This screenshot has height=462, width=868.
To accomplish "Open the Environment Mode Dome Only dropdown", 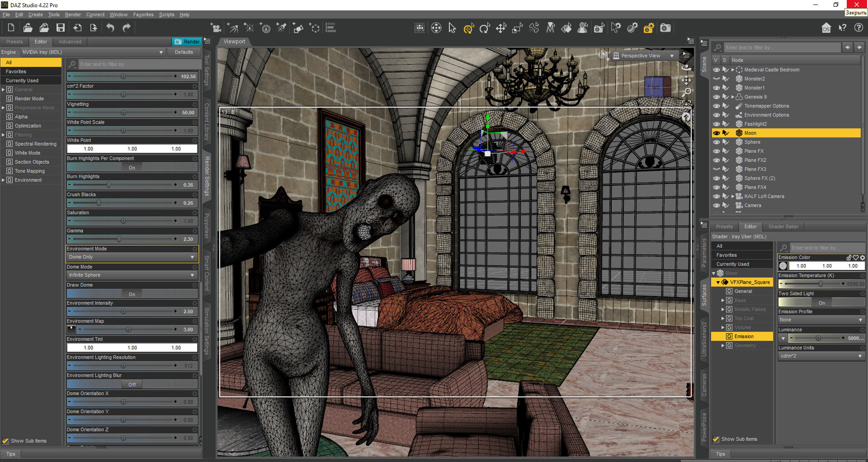I will pyautogui.click(x=132, y=257).
